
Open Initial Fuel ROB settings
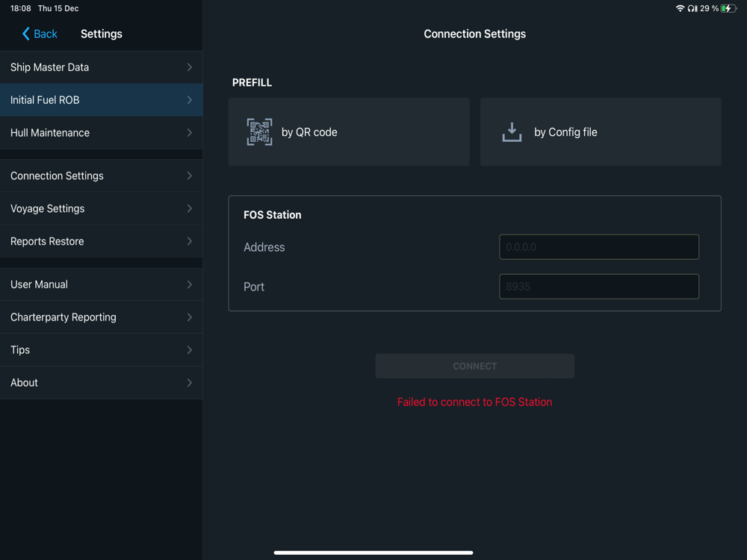(101, 100)
